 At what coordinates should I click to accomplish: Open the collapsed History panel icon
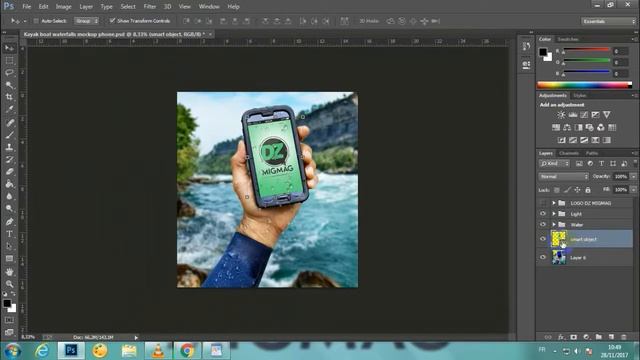526,47
